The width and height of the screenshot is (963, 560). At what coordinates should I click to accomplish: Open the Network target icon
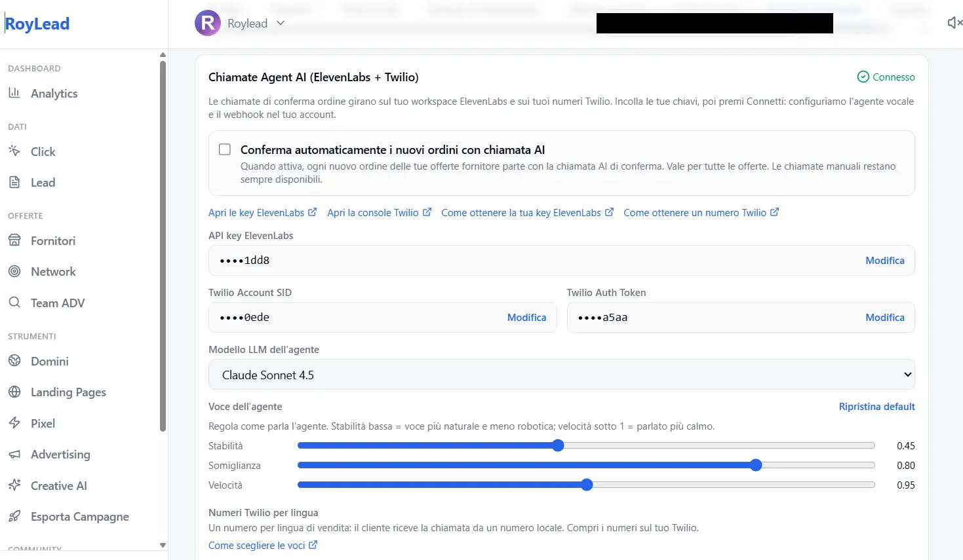14,271
